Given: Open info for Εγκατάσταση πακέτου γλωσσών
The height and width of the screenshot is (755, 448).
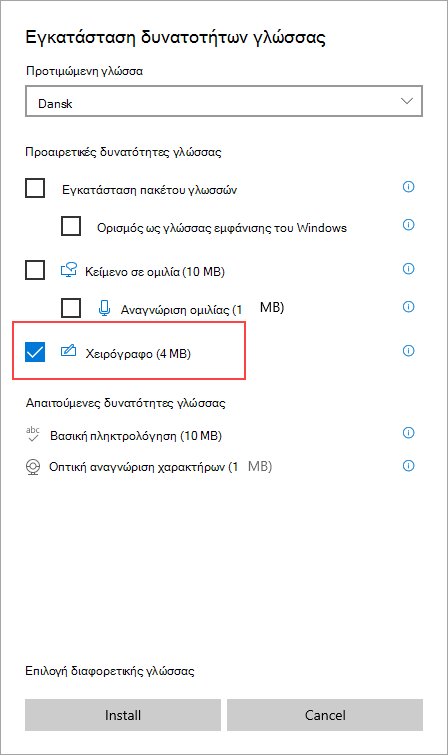Looking at the screenshot, I should tap(408, 187).
